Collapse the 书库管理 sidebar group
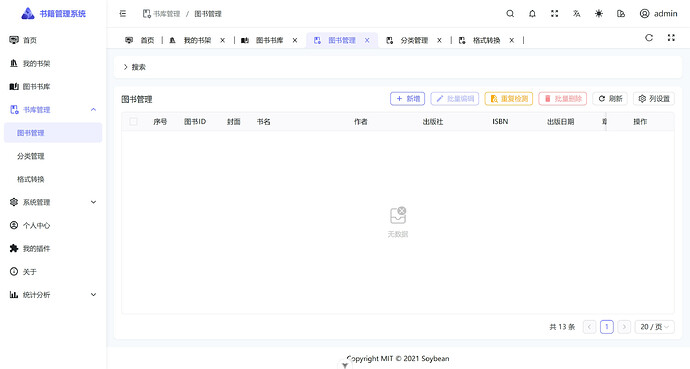This screenshot has width=690, height=369. (x=53, y=110)
